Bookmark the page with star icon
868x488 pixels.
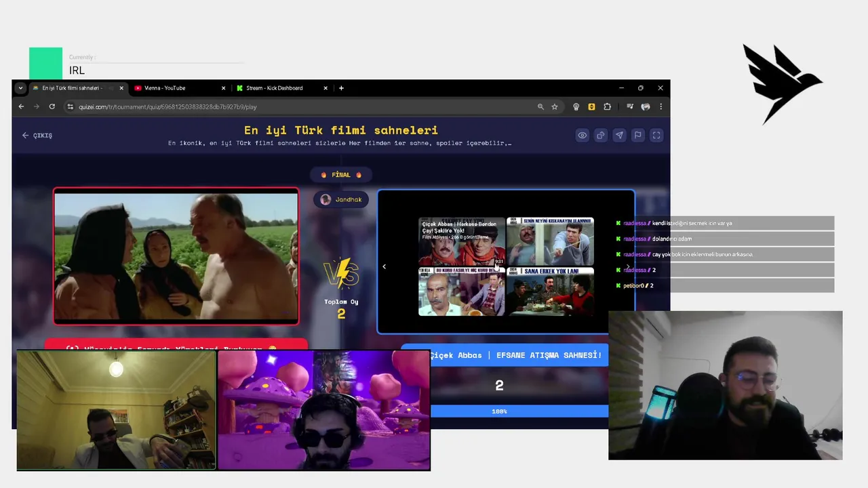(555, 106)
